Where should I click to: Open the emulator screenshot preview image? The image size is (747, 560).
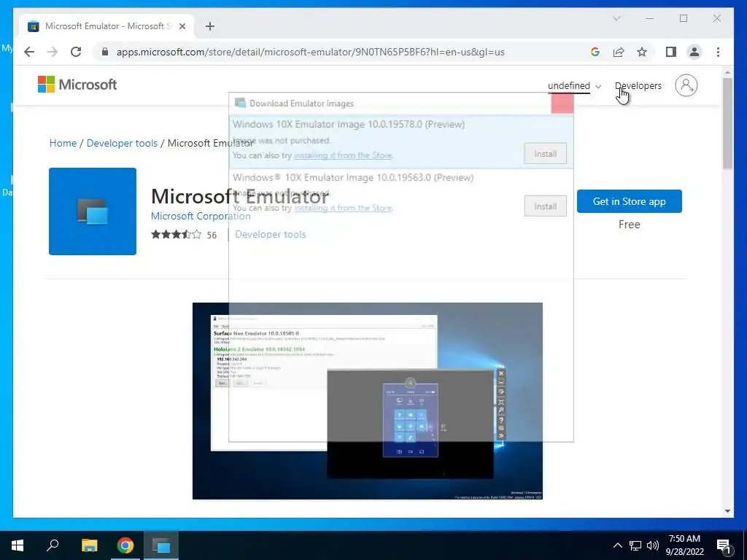pos(368,401)
